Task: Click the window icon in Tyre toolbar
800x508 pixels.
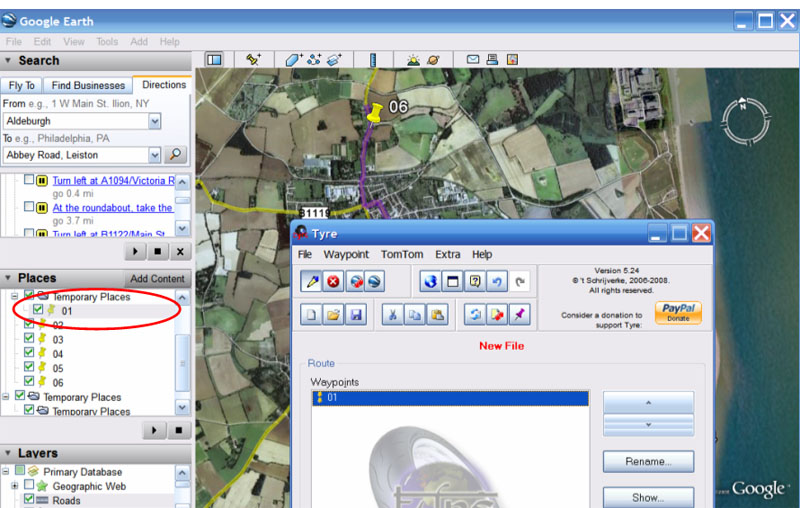Action: click(453, 281)
